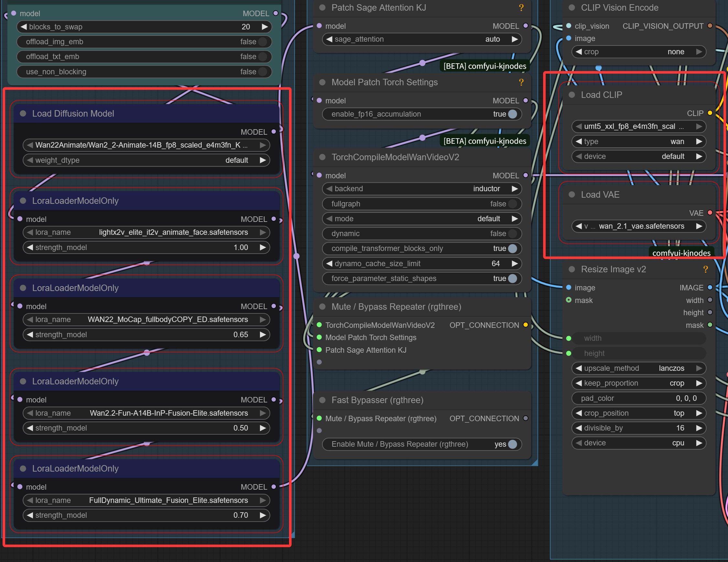Click the collapse dot on the Load VAE node
The image size is (728, 562).
coord(572,194)
